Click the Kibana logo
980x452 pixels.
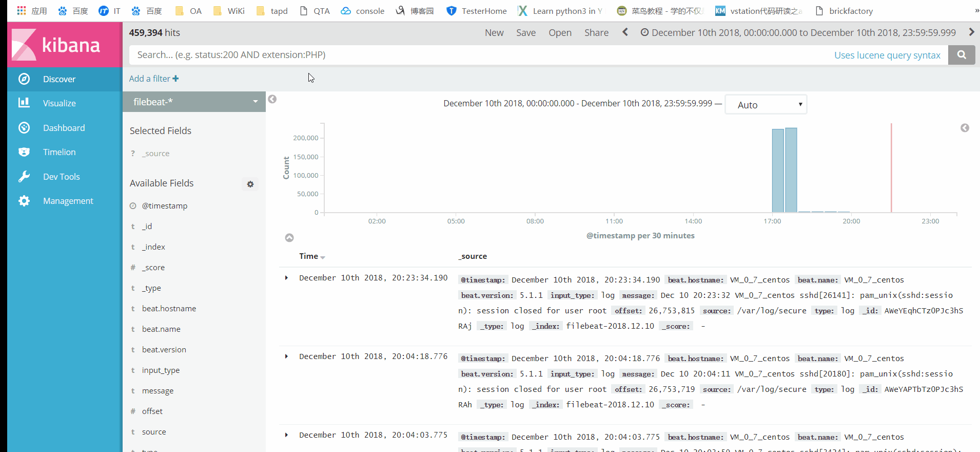pos(65,45)
